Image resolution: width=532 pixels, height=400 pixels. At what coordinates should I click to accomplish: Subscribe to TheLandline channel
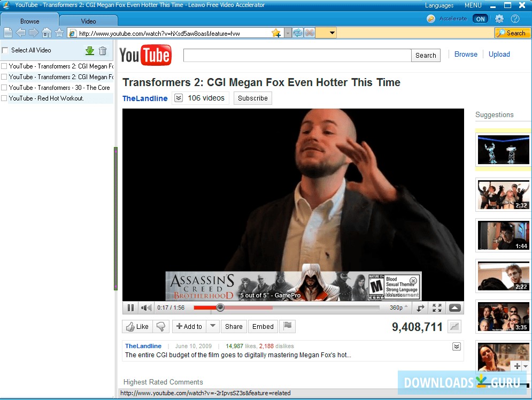pyautogui.click(x=253, y=98)
